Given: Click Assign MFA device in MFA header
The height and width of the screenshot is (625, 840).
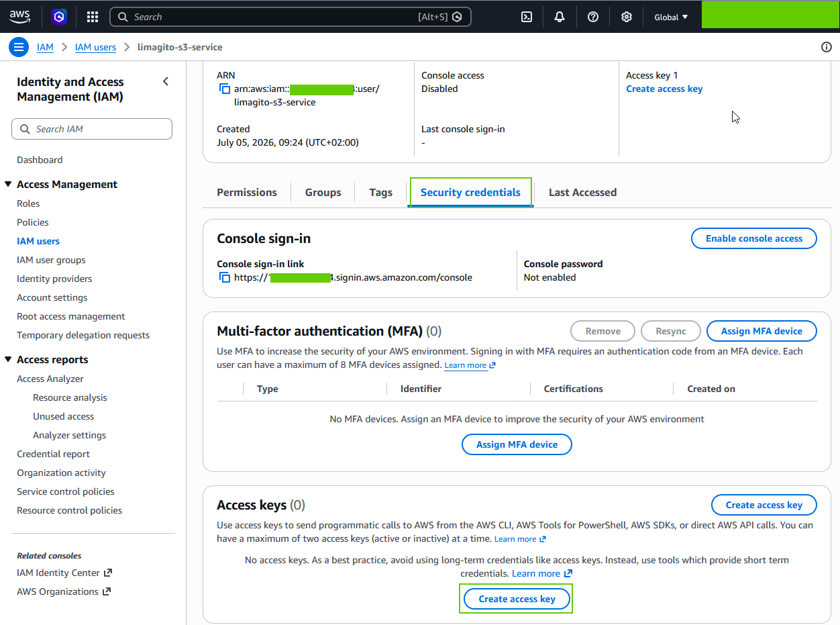Looking at the screenshot, I should [762, 331].
